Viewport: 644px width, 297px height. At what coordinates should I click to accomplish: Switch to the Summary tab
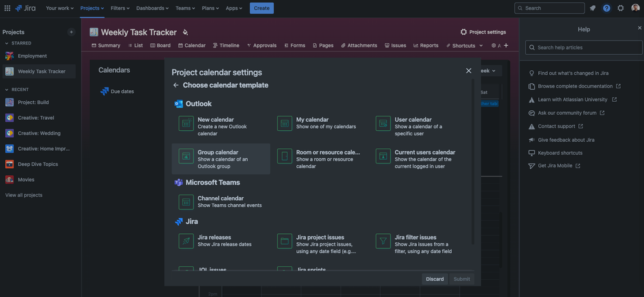[106, 46]
